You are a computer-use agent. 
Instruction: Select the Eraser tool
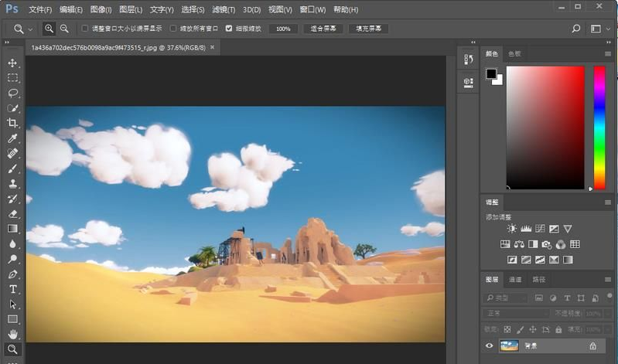(12, 214)
